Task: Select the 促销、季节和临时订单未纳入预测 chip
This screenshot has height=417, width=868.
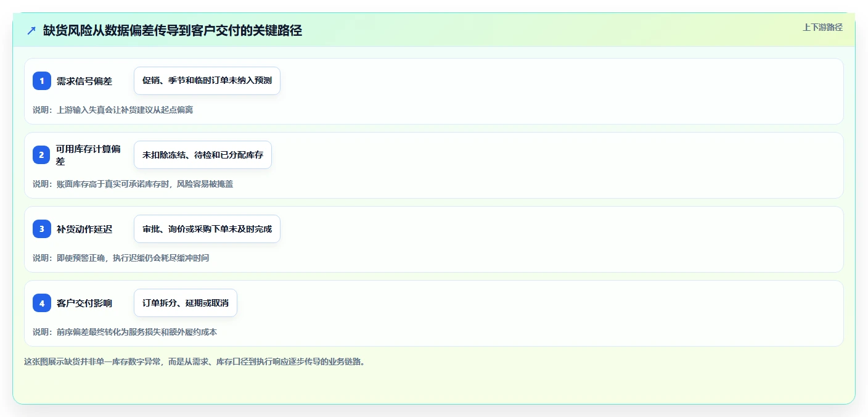Action: [x=207, y=81]
